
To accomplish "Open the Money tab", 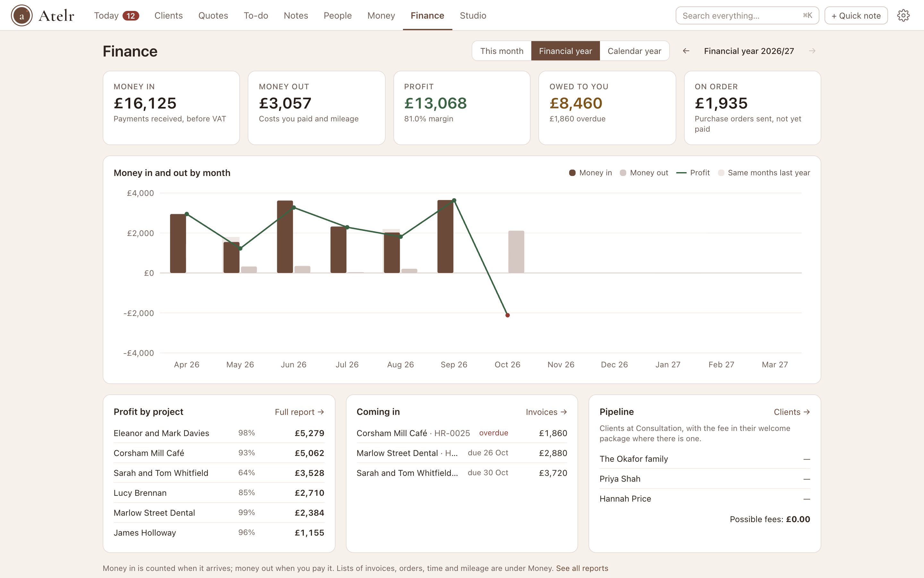I will (381, 15).
